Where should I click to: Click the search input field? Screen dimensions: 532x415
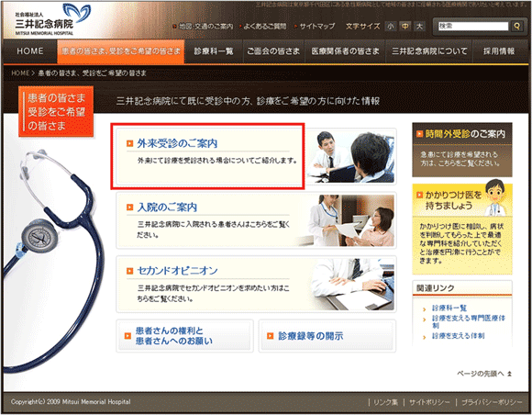(473, 26)
